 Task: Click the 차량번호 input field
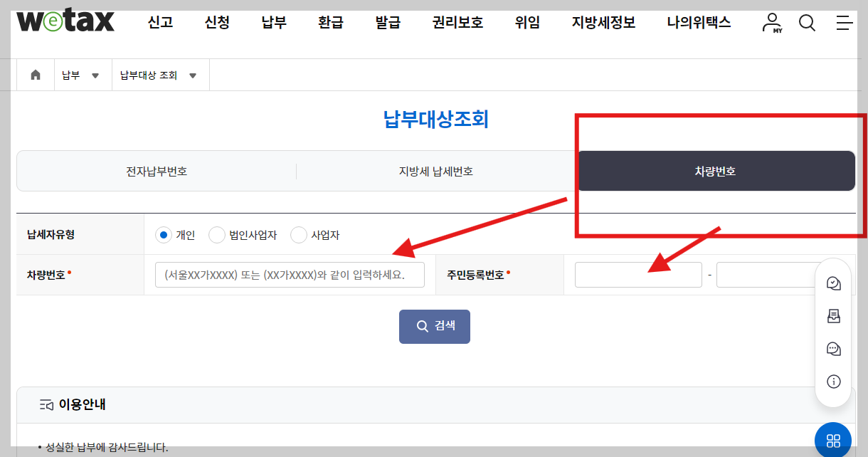click(x=289, y=274)
